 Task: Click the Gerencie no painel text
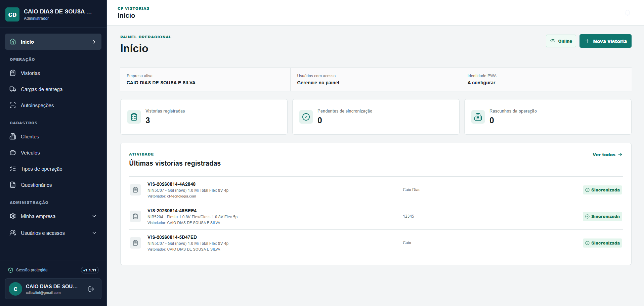[318, 83]
